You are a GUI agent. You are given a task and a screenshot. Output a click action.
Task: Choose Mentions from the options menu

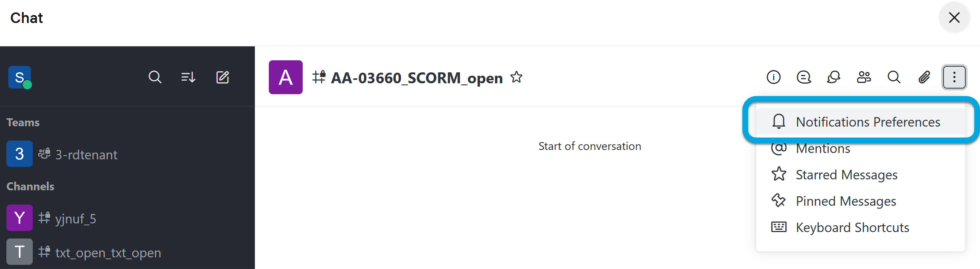pyautogui.click(x=823, y=149)
